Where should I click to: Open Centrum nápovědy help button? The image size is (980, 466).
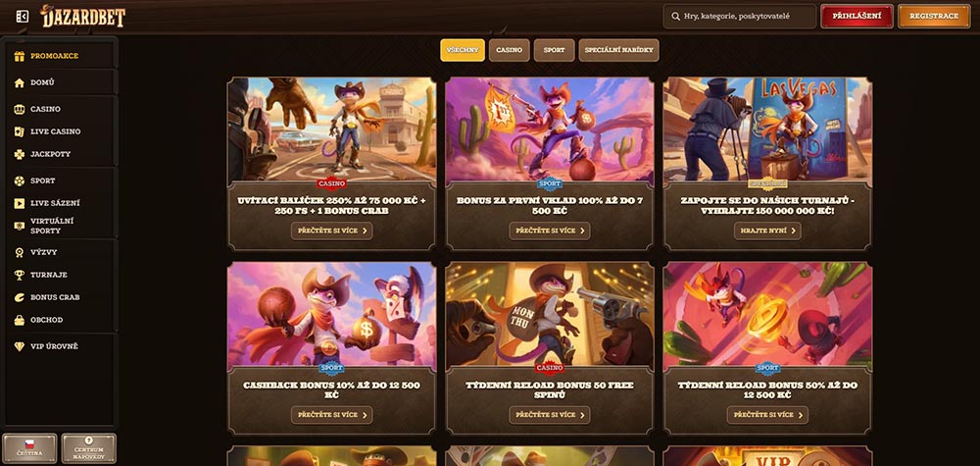pos(89,448)
